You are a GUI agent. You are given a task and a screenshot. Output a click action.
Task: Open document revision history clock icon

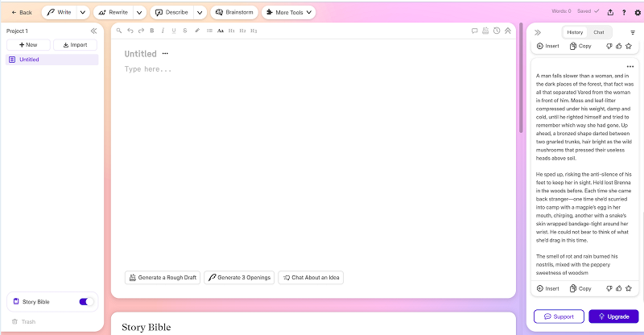(497, 31)
